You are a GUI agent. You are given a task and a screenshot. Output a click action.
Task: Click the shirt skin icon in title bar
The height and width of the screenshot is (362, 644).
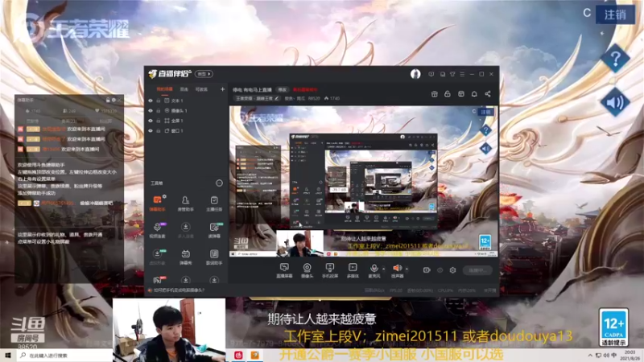[x=452, y=74]
